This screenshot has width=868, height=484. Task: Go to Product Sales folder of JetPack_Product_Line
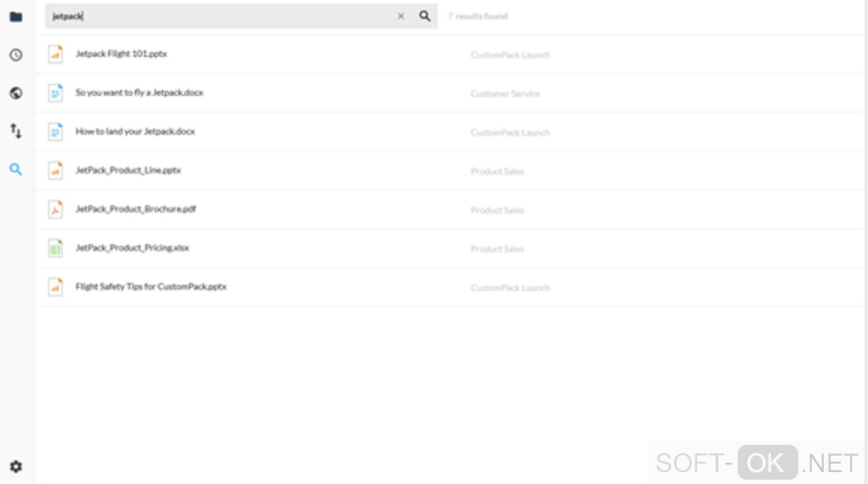(x=497, y=171)
